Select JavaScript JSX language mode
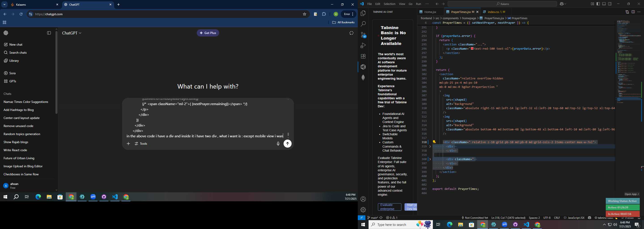 (576, 218)
